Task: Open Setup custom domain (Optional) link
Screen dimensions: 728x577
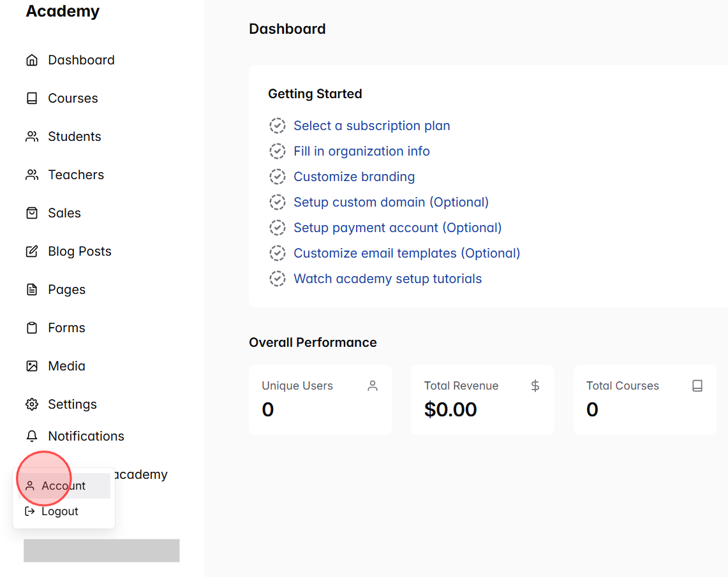Action: [390, 202]
